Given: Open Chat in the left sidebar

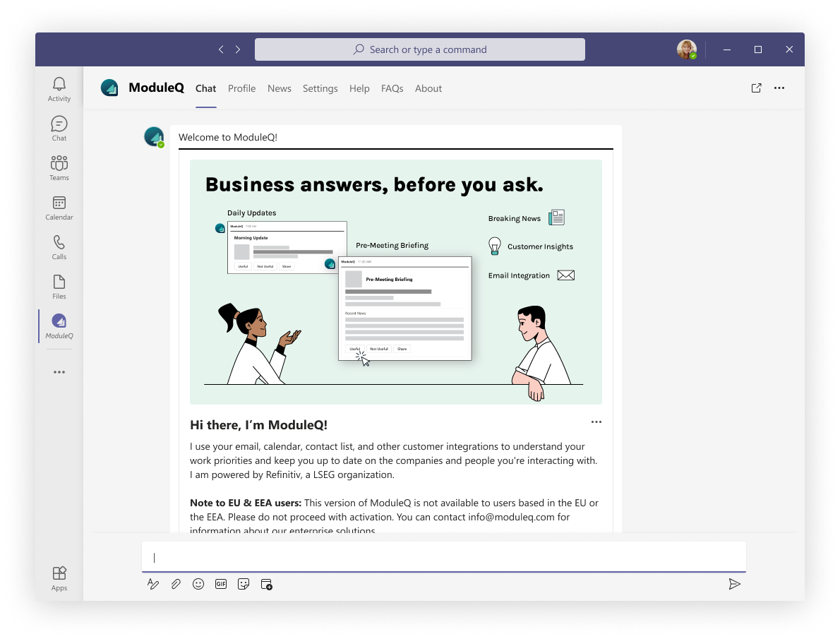Looking at the screenshot, I should coord(59,129).
